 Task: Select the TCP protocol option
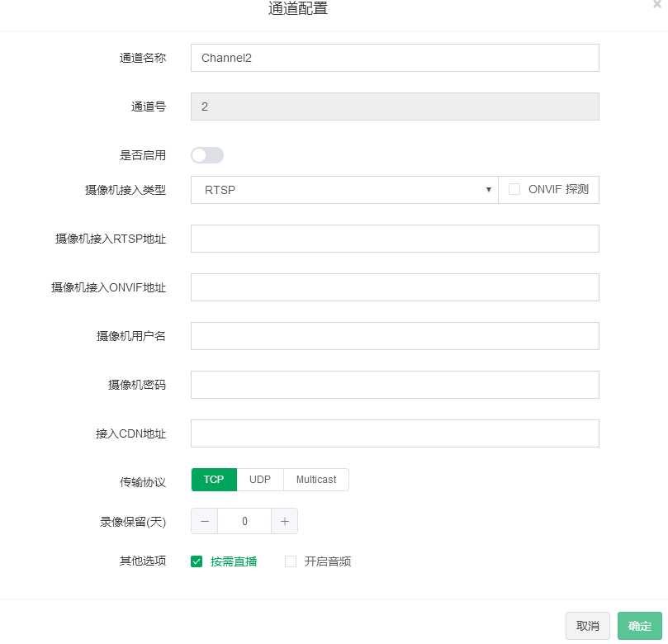(x=214, y=480)
